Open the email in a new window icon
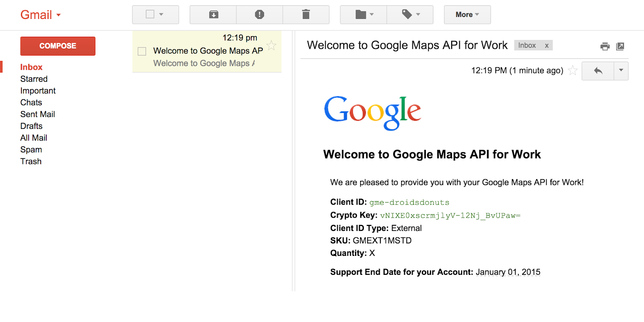 (x=620, y=46)
